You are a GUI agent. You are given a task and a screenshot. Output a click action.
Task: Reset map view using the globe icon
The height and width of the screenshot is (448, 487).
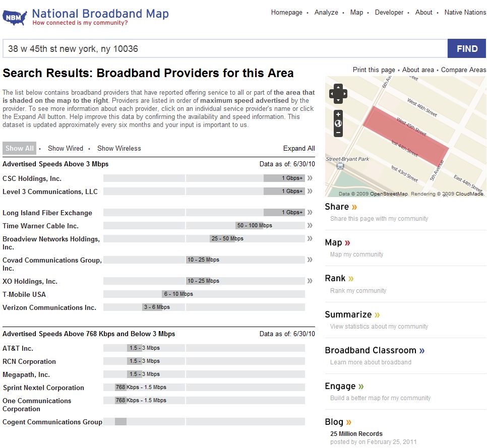[x=338, y=123]
